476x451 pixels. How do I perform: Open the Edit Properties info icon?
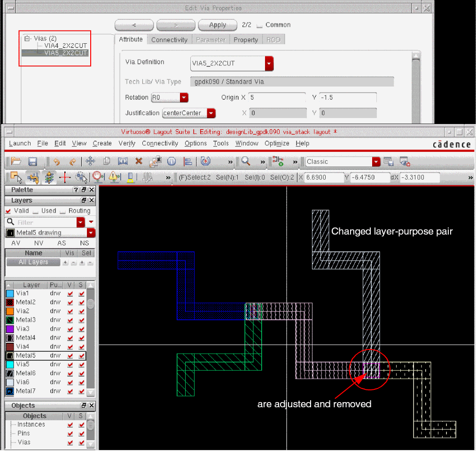pos(172,161)
